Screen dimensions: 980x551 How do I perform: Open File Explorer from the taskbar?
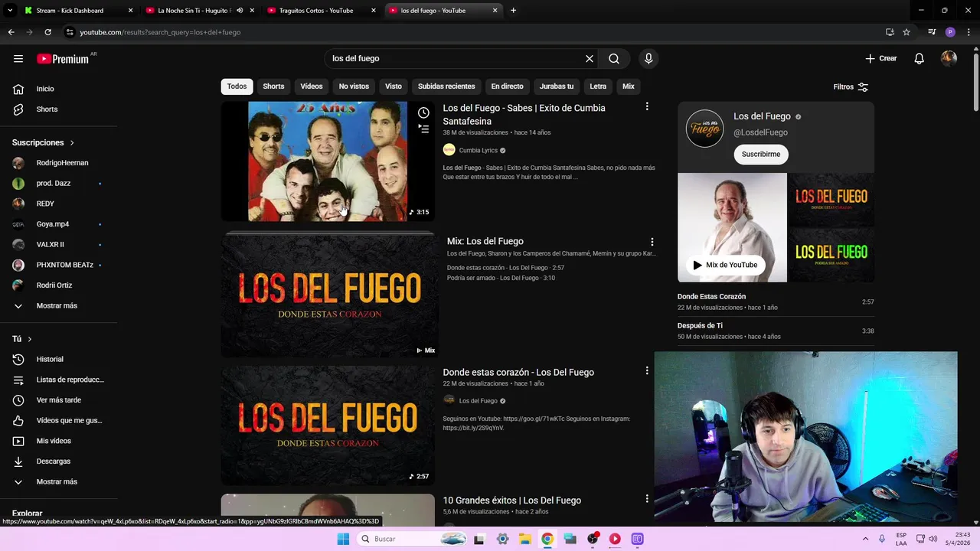[525, 539]
